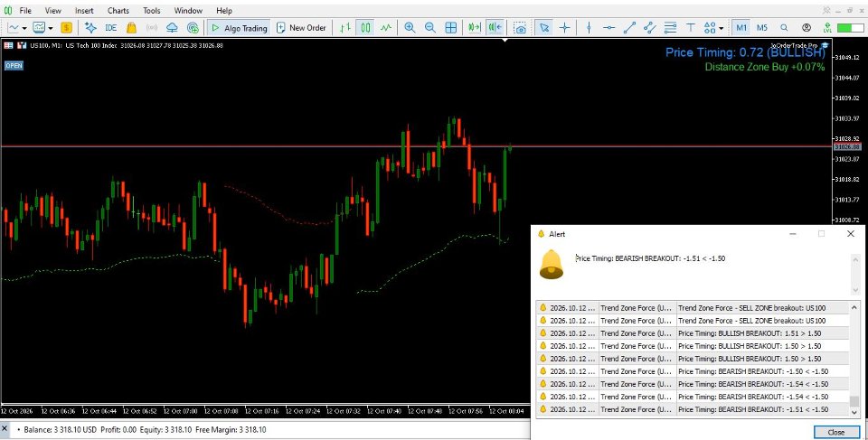Viewport: 868px width, 440px height.
Task: Click the 31026.88 price label
Action: click(x=847, y=146)
